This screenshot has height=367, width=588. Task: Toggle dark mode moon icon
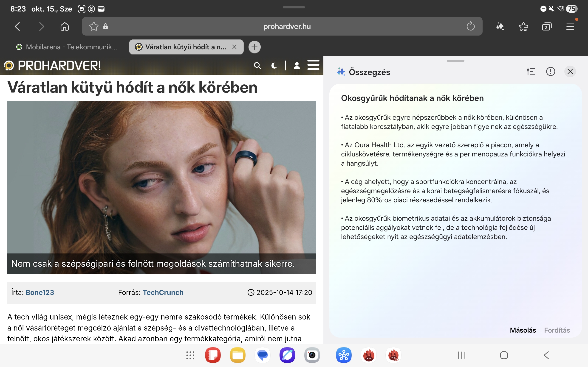pyautogui.click(x=274, y=66)
